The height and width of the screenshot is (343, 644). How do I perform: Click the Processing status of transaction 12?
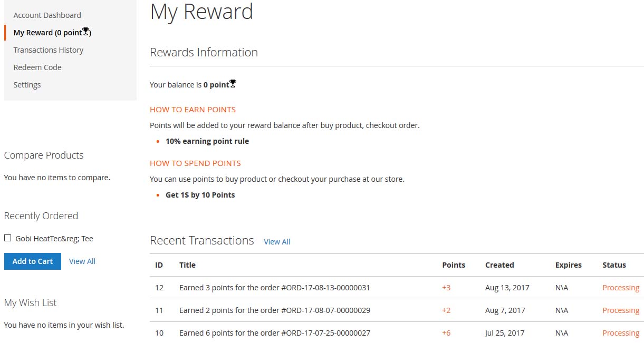[x=621, y=288]
